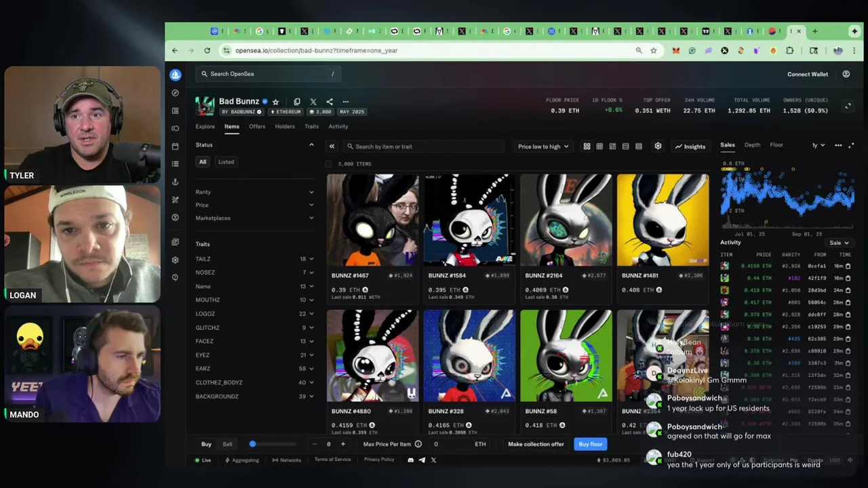868x488 pixels.
Task: Select the Listed status filter
Action: pyautogui.click(x=226, y=162)
